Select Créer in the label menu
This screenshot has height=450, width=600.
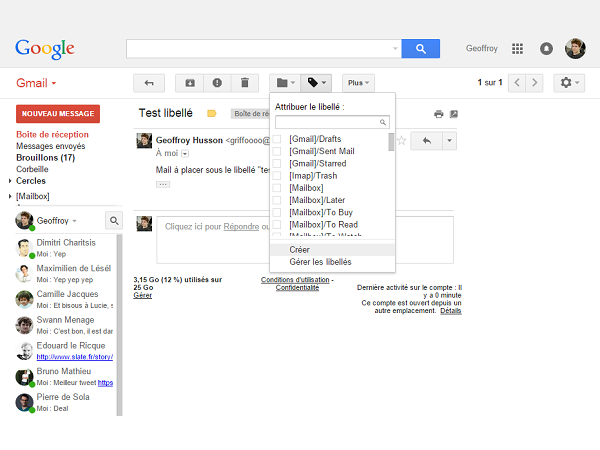tap(332, 249)
